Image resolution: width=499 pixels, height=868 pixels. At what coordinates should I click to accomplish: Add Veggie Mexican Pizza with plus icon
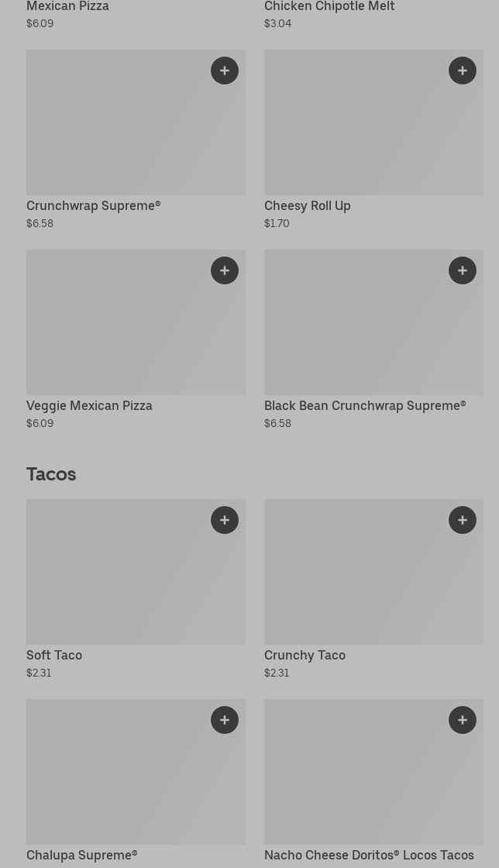[x=225, y=270]
